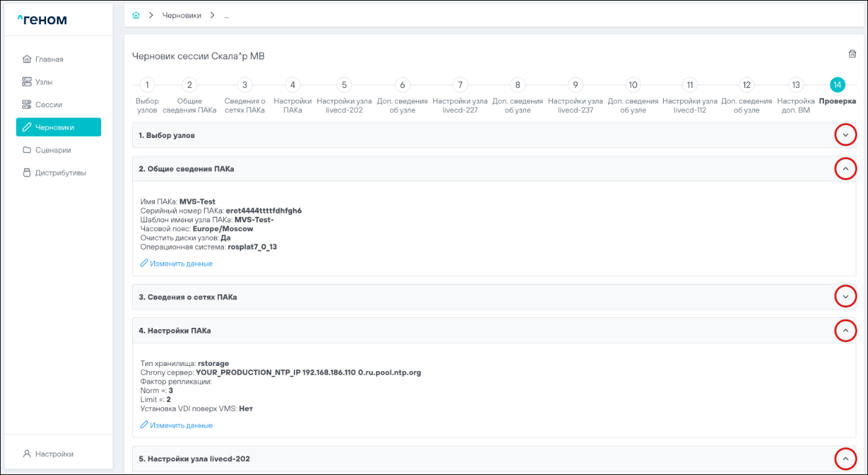Go to the Сессии page
Viewport: 868px width, 475px height.
tap(48, 104)
